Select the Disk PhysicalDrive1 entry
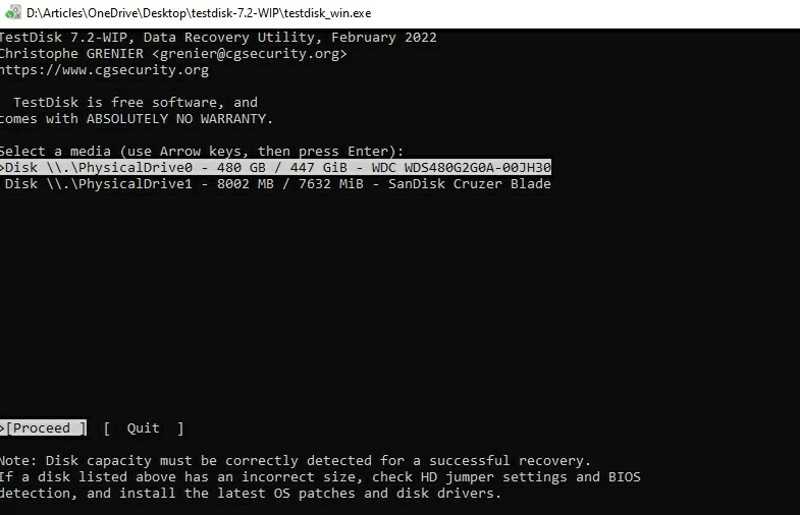The height and width of the screenshot is (515, 800). tap(276, 184)
